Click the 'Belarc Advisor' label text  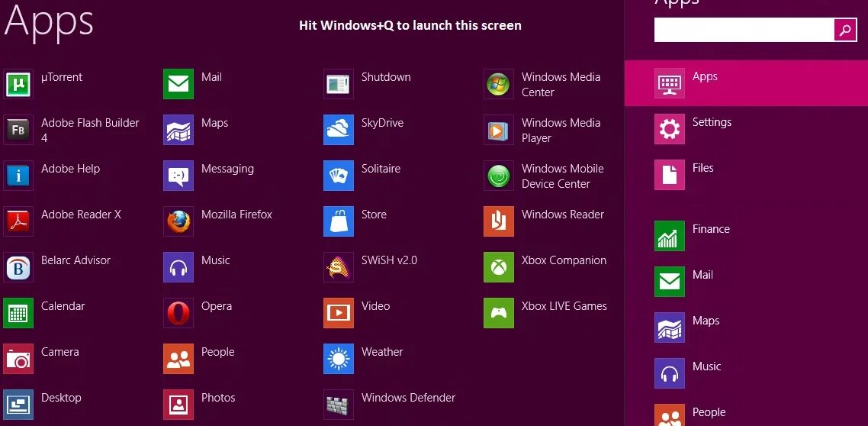(x=76, y=260)
